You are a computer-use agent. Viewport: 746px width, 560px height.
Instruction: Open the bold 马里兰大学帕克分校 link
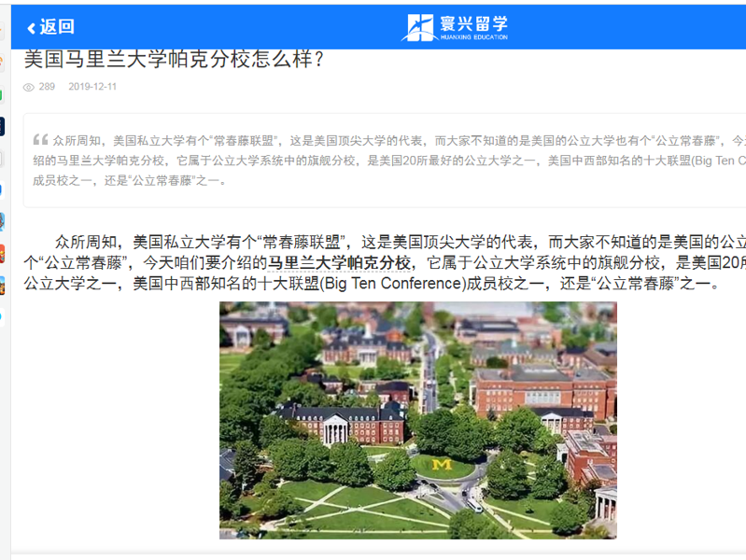tap(339, 262)
